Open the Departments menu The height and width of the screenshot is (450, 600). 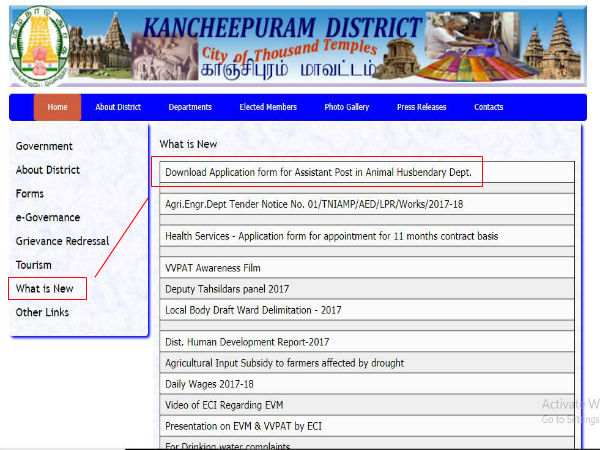tap(190, 107)
